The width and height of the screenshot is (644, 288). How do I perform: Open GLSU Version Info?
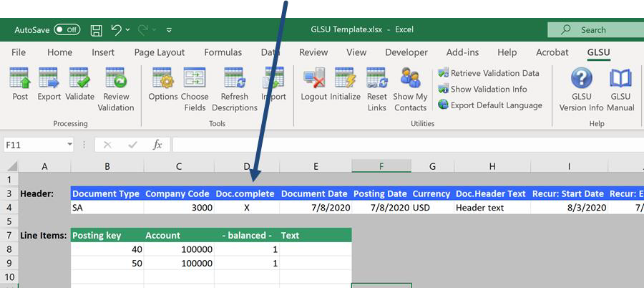[581, 90]
